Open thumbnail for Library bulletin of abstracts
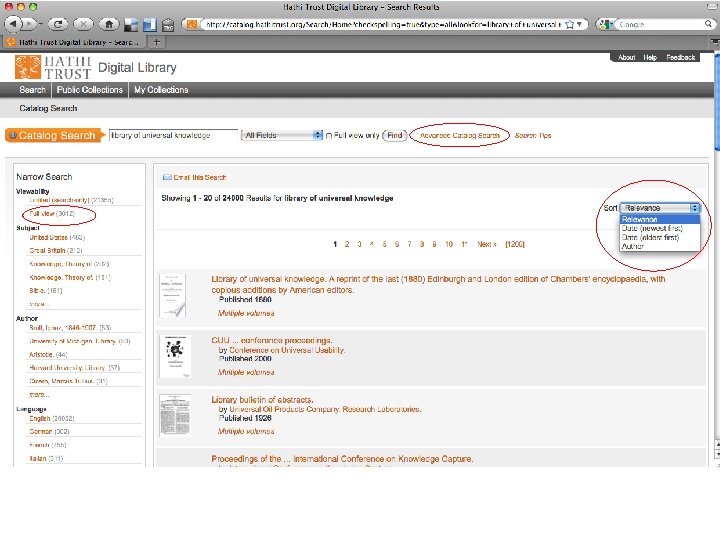The width and height of the screenshot is (720, 540). click(175, 415)
